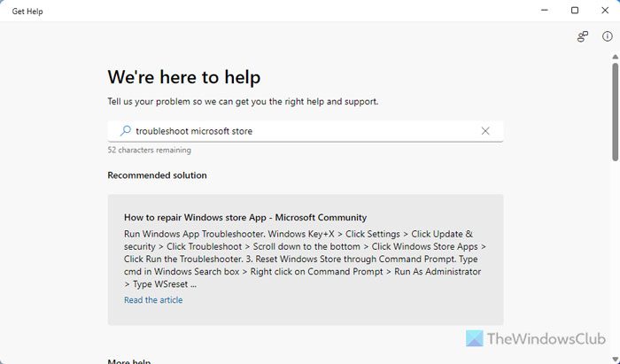Click the scrollbar down arrow
Screen dimensions: 620x364
(616, 360)
